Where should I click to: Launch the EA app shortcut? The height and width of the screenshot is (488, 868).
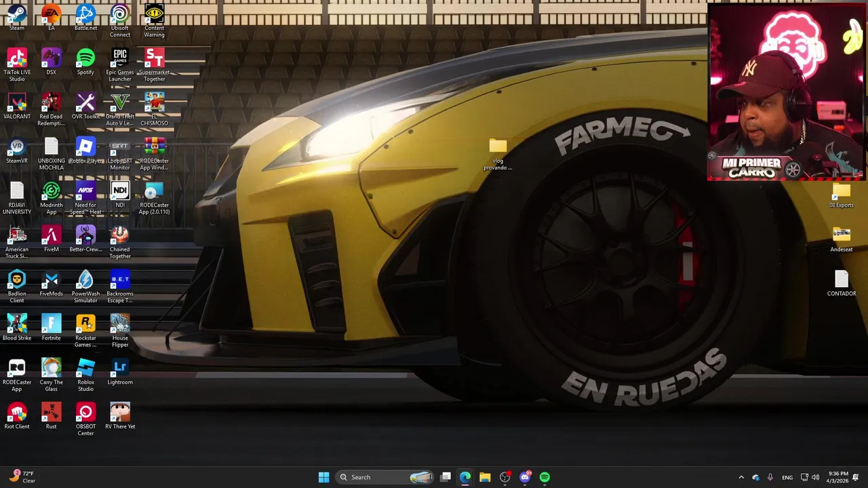pos(51,16)
